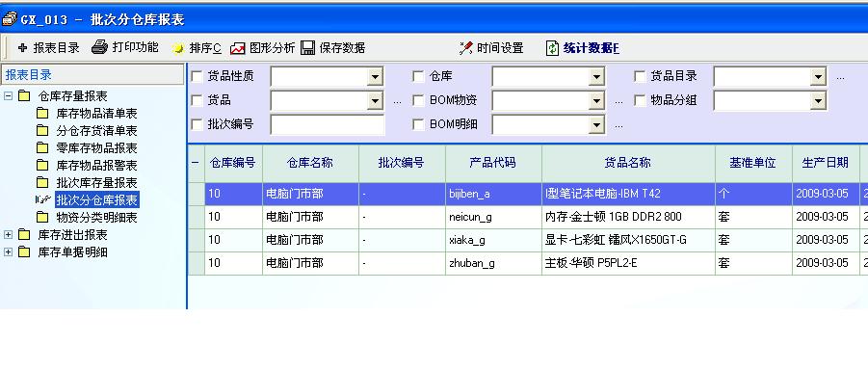Enable the 货品性质 checkbox
Screen dimensions: 868x370
pos(197,76)
